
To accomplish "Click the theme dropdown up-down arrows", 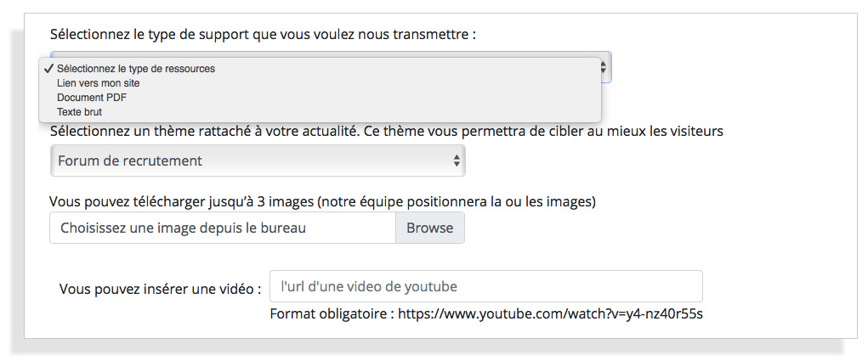I will click(x=457, y=161).
